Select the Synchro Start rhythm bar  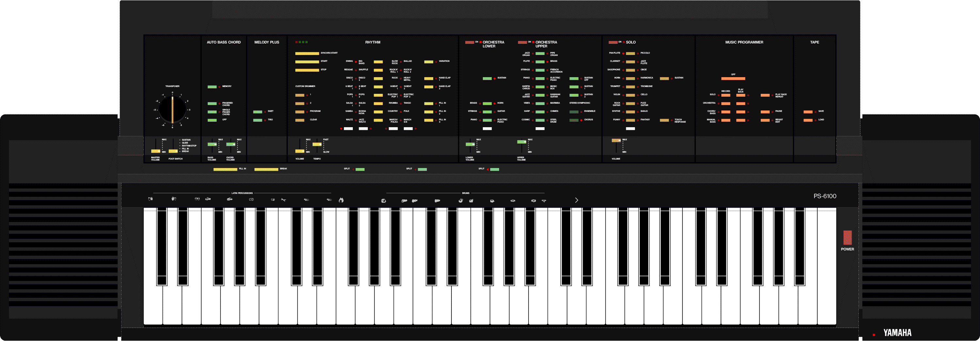[x=307, y=53]
